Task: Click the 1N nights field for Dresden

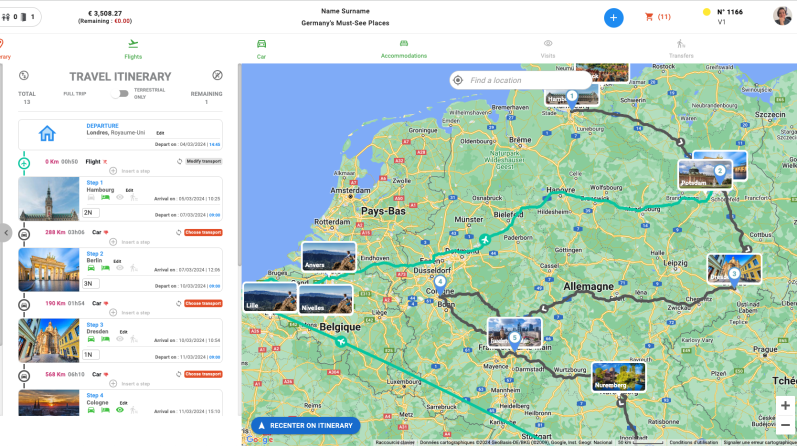Action: 90,354
